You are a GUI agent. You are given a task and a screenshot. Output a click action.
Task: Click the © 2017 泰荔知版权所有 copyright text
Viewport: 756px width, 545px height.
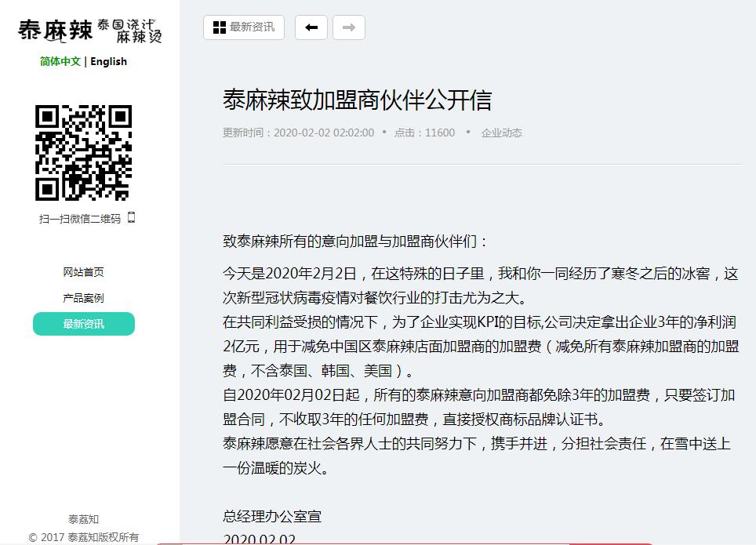pos(83,537)
